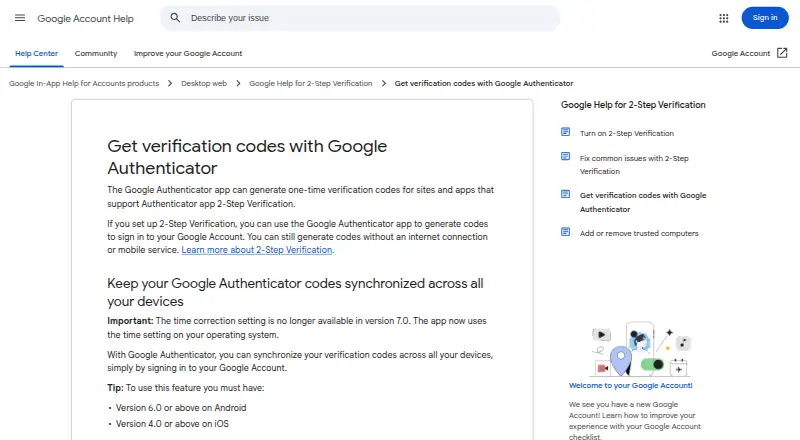The image size is (800, 440).
Task: Click chevron after Google Help for 2-Step Verification breadcrumb
Action: tap(384, 83)
